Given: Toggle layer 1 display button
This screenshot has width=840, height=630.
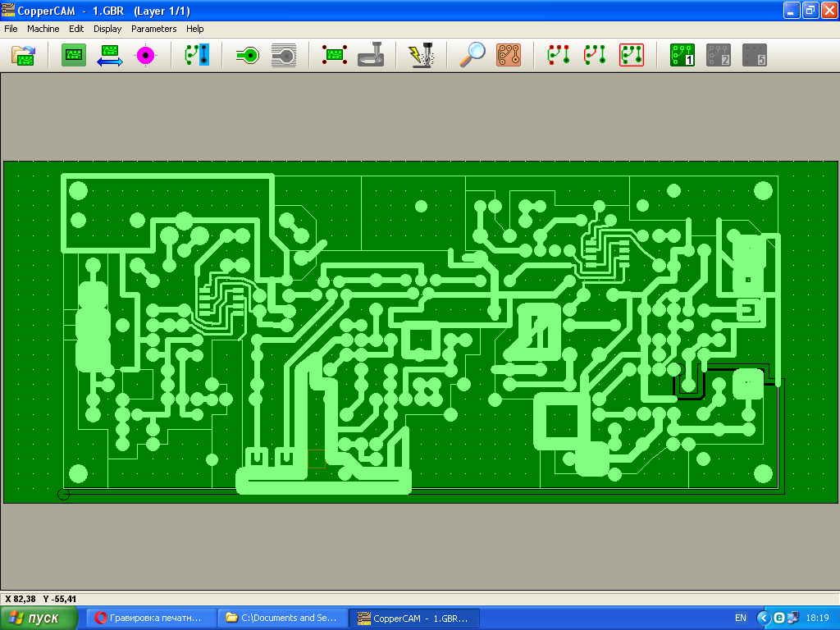Looking at the screenshot, I should click(x=682, y=55).
